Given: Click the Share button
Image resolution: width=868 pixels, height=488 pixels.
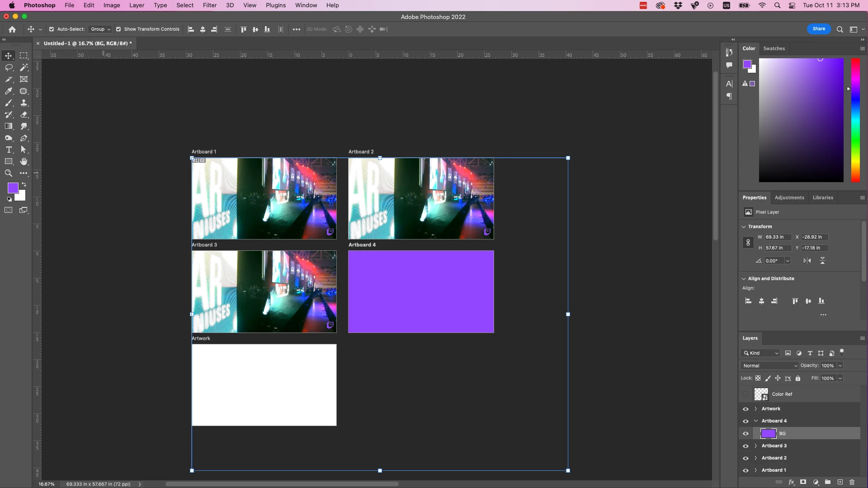Looking at the screenshot, I should click(819, 29).
